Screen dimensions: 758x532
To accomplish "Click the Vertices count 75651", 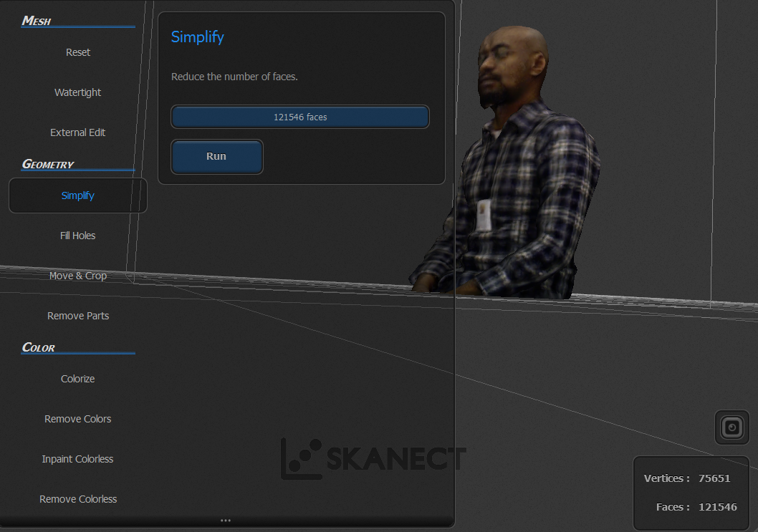I will click(x=714, y=478).
